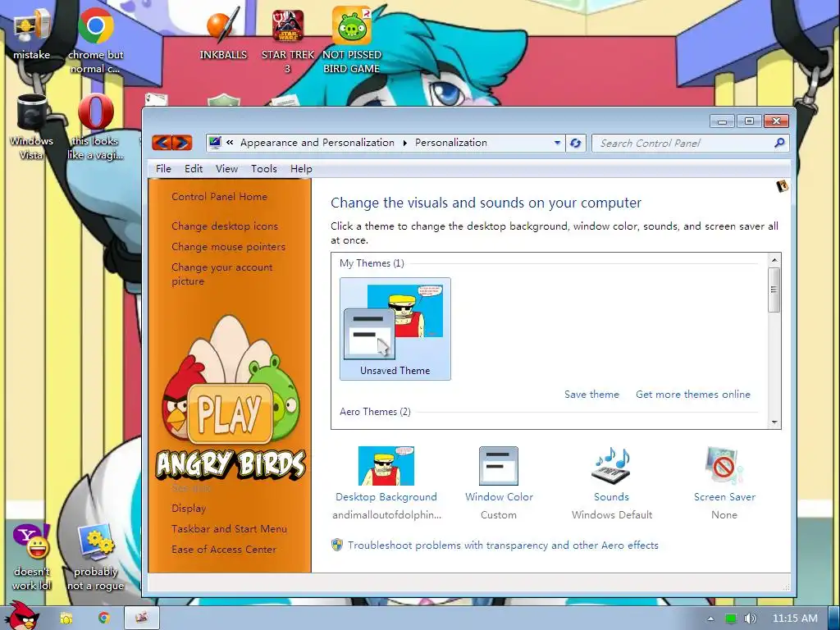This screenshot has height=630, width=840.
Task: Open the Desktop Background icon
Action: click(386, 466)
